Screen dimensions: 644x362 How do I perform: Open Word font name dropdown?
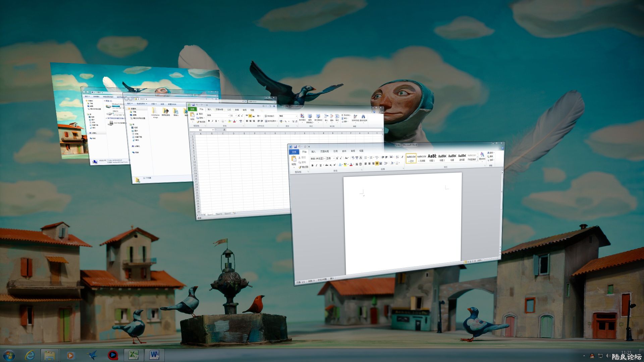324,159
